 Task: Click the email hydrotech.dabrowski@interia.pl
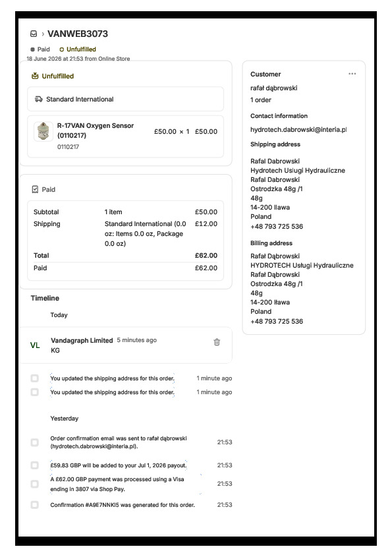pos(298,130)
